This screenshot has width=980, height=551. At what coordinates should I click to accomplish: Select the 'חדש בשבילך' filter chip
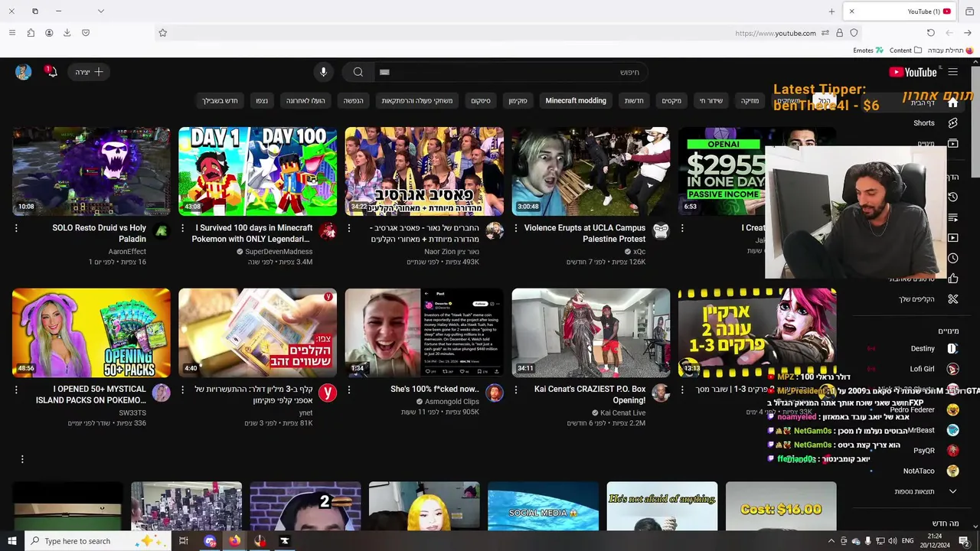click(220, 100)
